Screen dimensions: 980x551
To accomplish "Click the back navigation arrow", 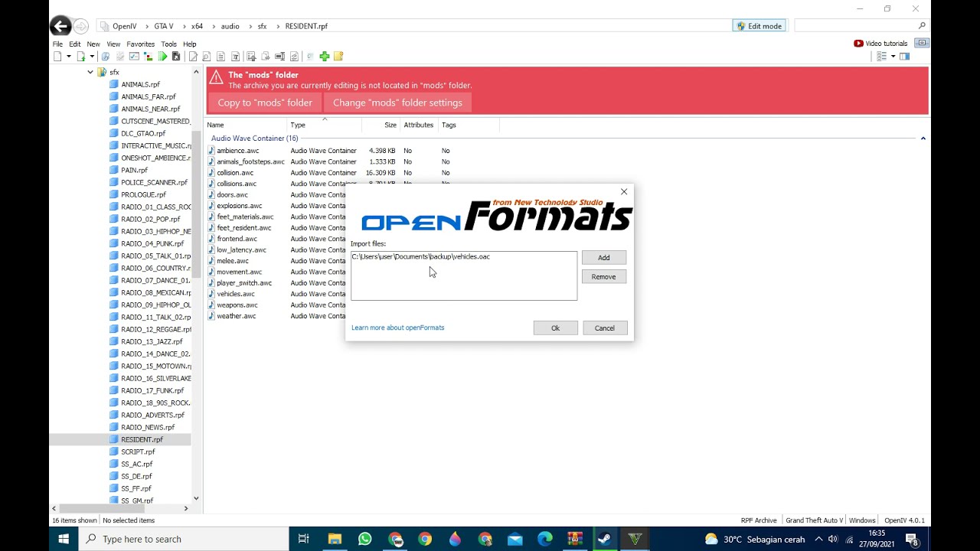I will [x=60, y=26].
